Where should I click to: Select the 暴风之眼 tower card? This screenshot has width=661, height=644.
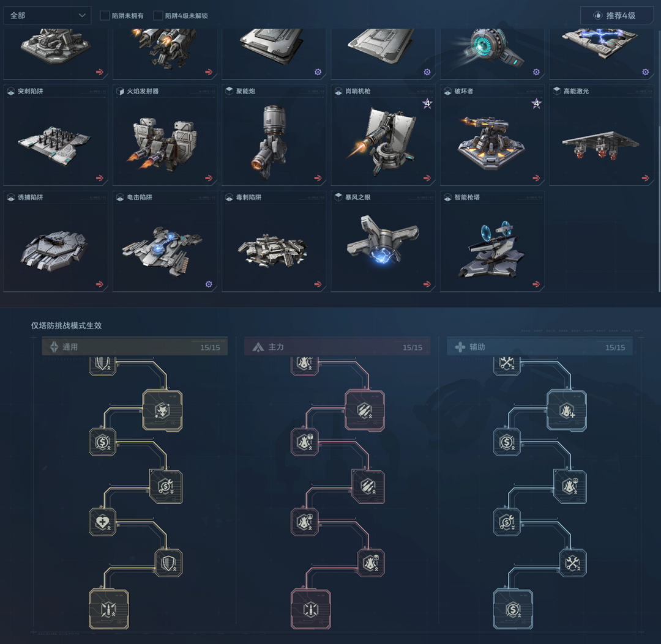(383, 242)
